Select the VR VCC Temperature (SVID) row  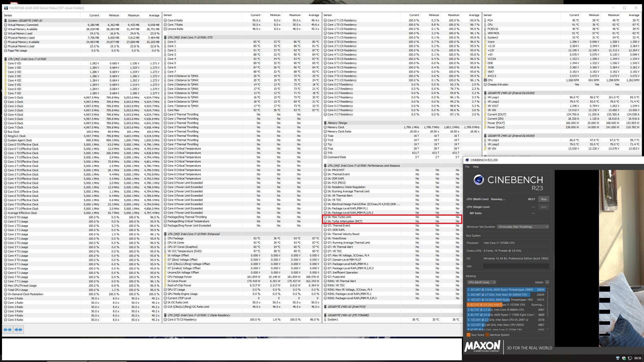tap(242, 251)
